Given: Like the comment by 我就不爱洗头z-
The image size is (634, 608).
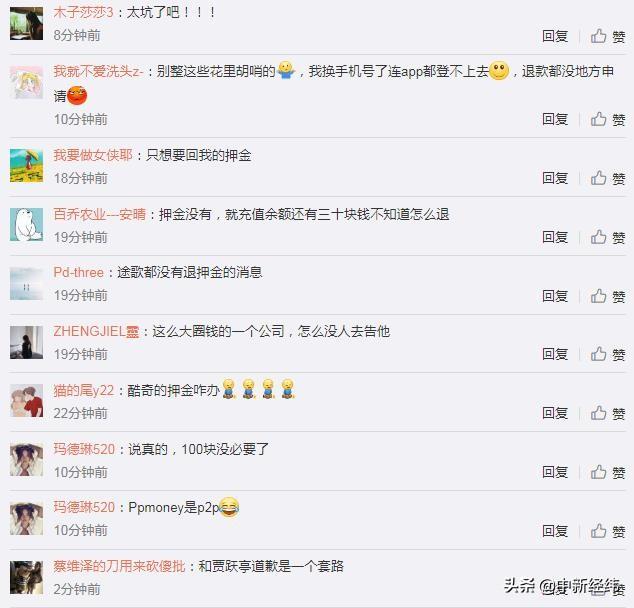Looking at the screenshot, I should [608, 119].
